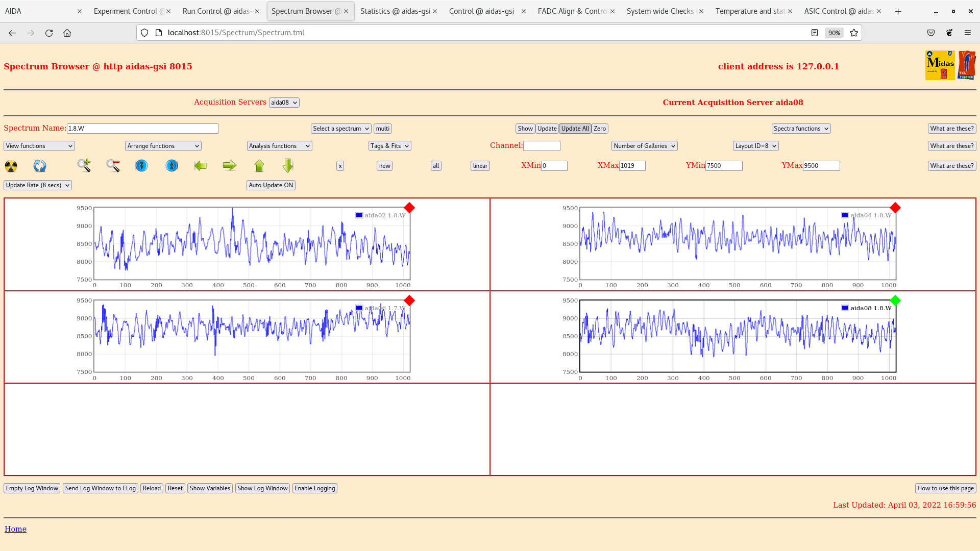Click the radiation hazard icon
The width and height of the screenshot is (980, 551).
[11, 166]
